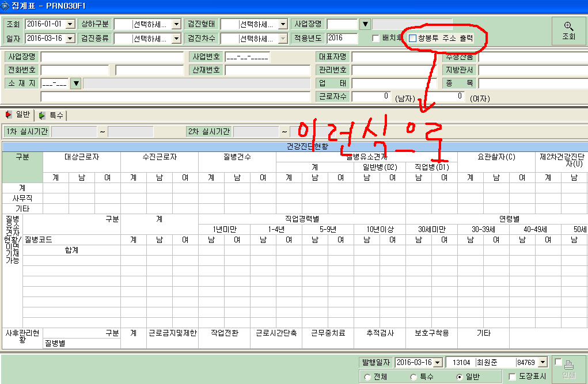Toggle the 배치 checkbox
Screen dimensions: 588x384
tap(375, 38)
